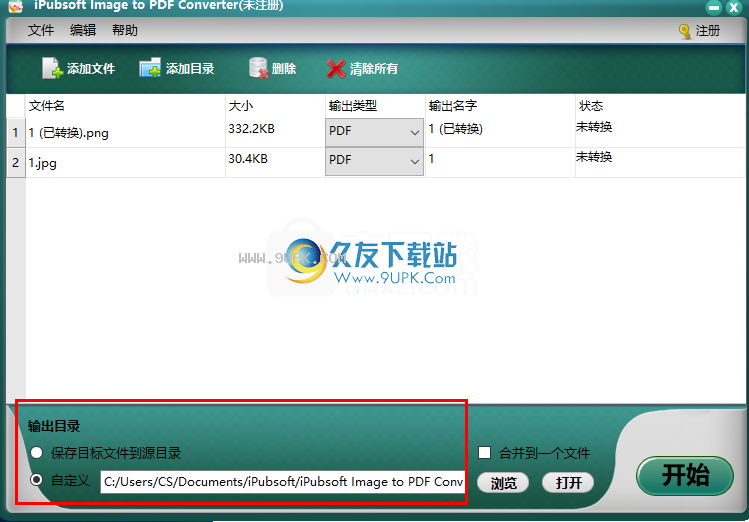The image size is (749, 522).
Task: Enable 合并到一个文件 checkbox
Action: tap(484, 452)
